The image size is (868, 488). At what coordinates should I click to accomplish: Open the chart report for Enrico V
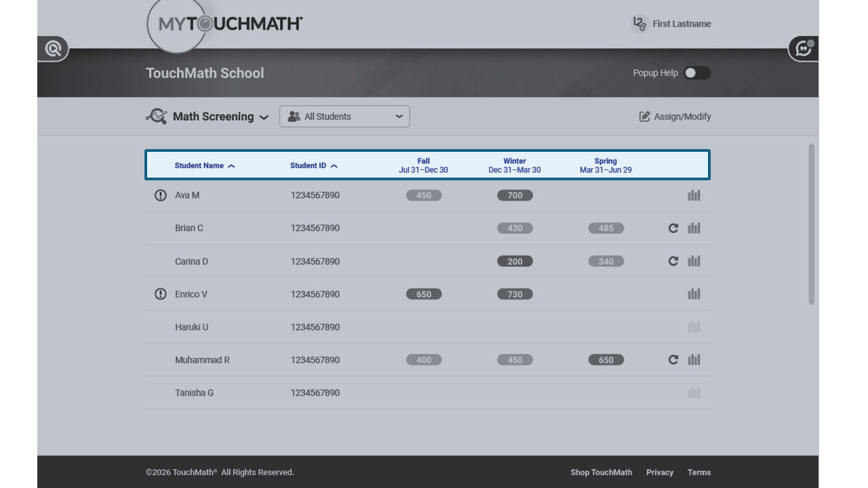(x=694, y=294)
